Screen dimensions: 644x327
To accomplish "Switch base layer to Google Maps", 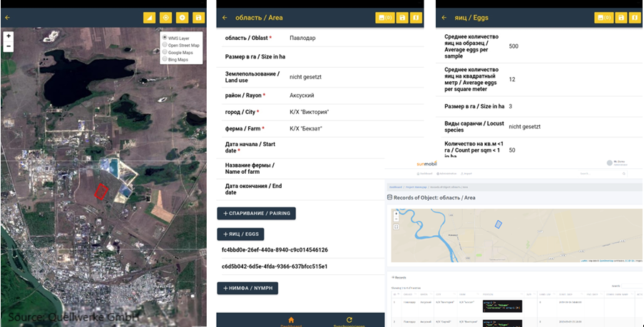I will [165, 52].
